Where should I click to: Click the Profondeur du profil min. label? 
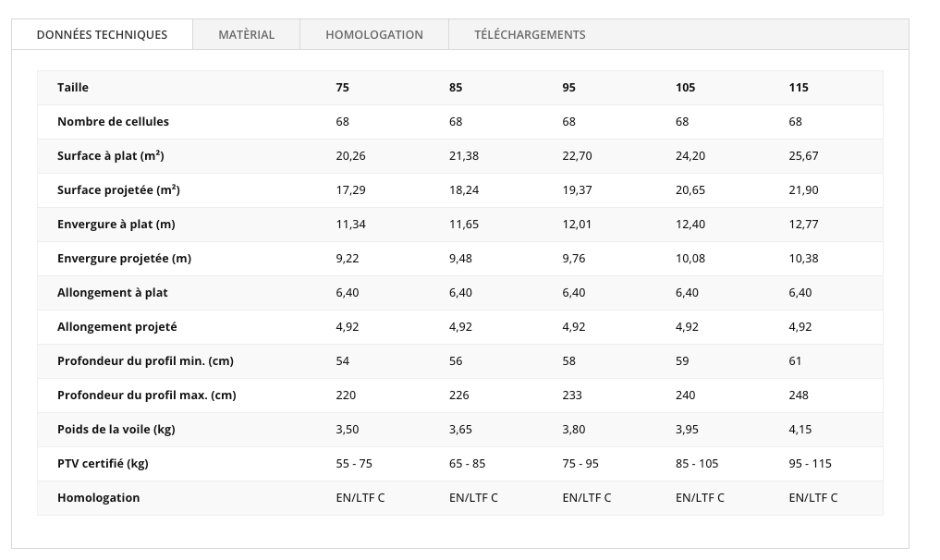pos(144,360)
